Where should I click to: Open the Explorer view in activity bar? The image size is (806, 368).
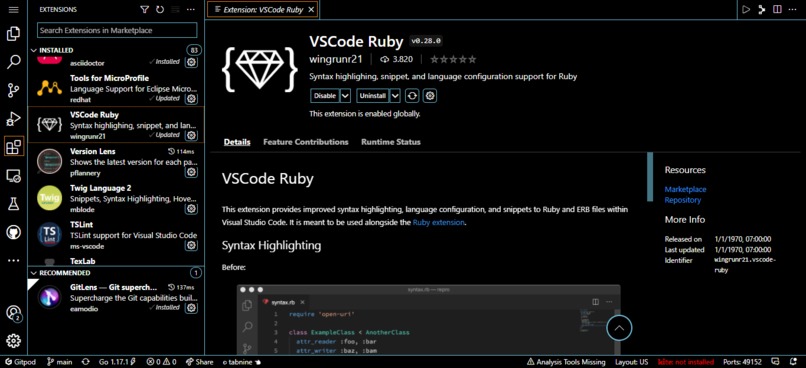13,34
